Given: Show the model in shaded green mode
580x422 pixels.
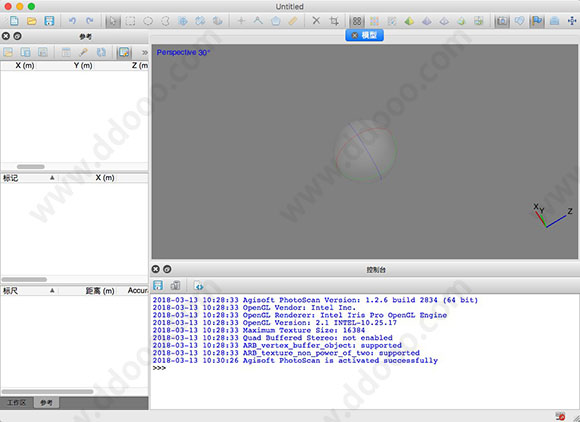Looking at the screenshot, I should [409, 21].
